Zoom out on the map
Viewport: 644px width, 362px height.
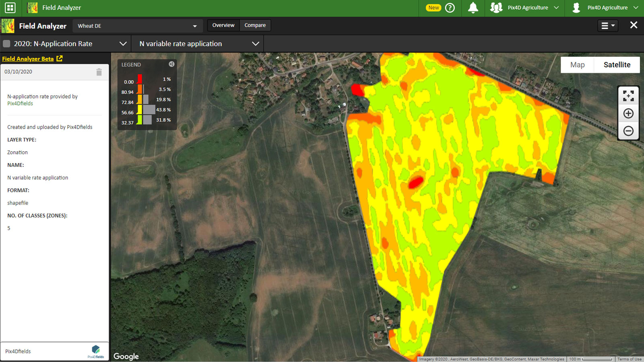628,131
